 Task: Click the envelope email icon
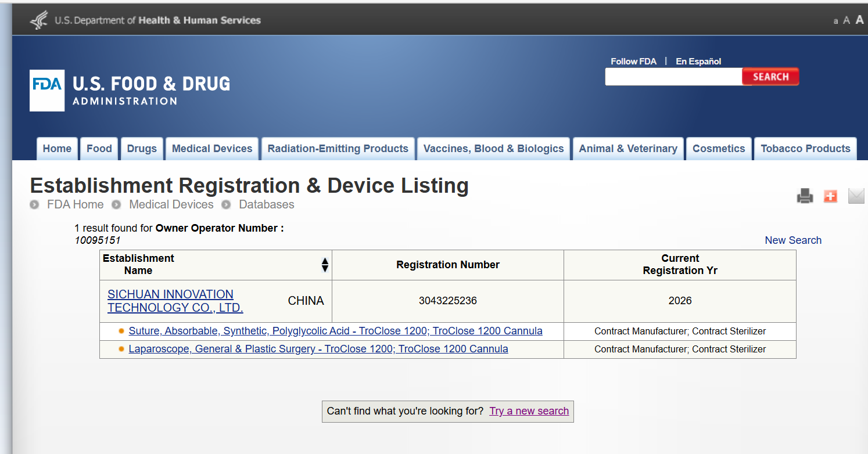coord(856,196)
